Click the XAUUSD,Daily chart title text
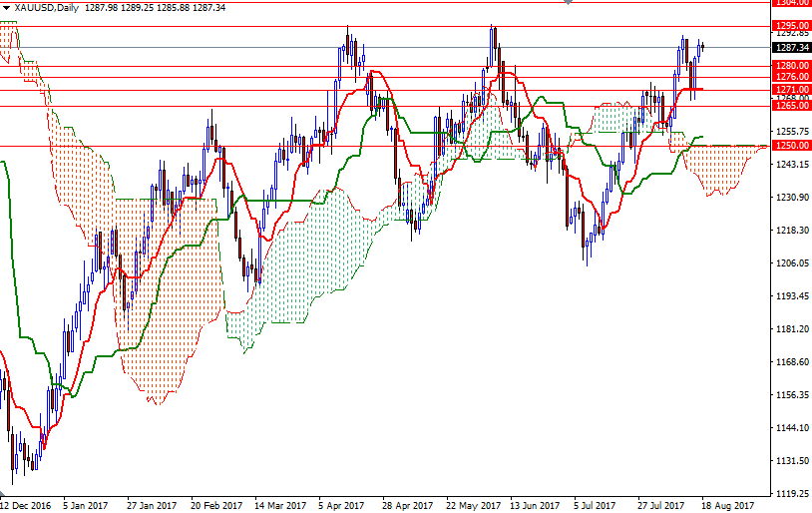The height and width of the screenshot is (513, 812). [x=50, y=7]
